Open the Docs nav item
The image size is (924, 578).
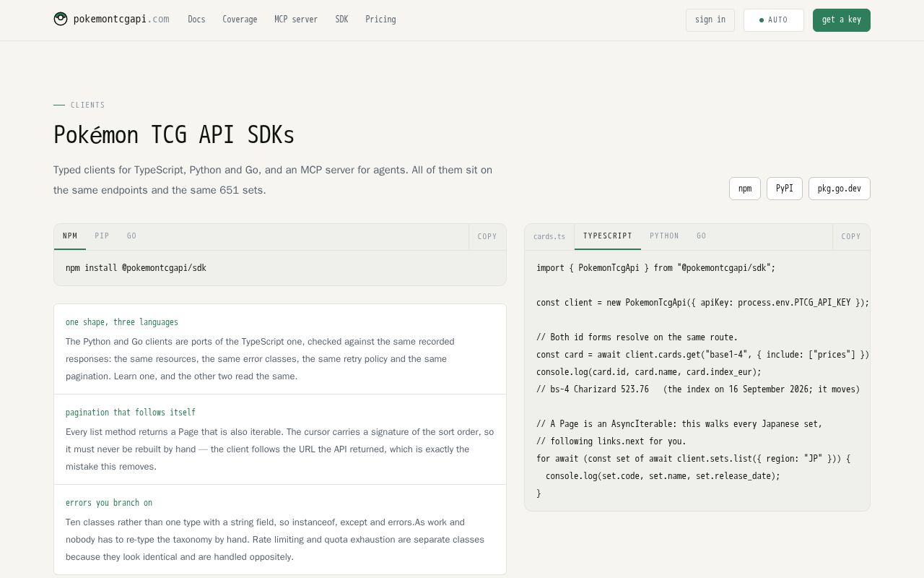click(196, 20)
